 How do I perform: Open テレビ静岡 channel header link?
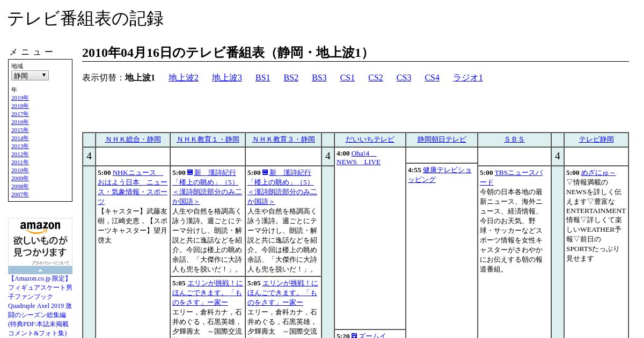coord(596,139)
